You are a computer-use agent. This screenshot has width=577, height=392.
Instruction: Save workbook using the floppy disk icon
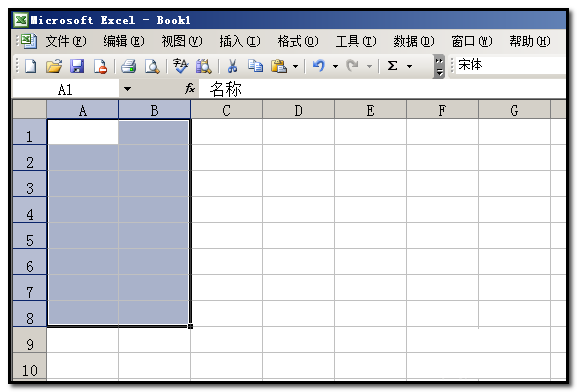tap(77, 67)
